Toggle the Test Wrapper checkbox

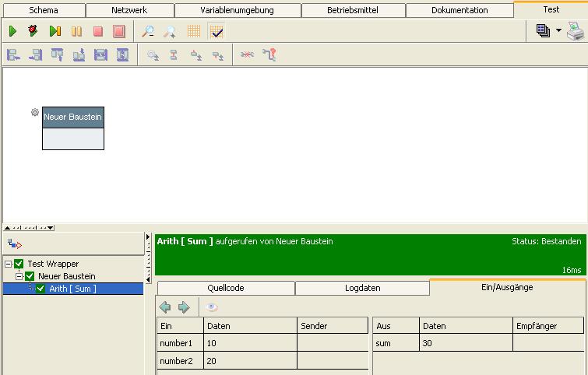click(x=19, y=265)
